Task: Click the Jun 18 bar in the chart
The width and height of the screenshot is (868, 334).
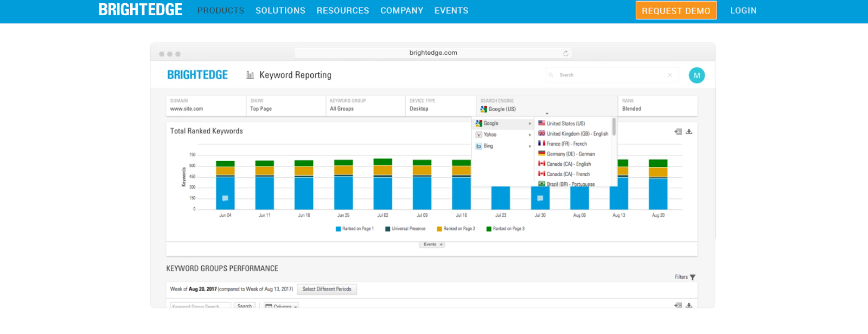Action: (x=304, y=185)
